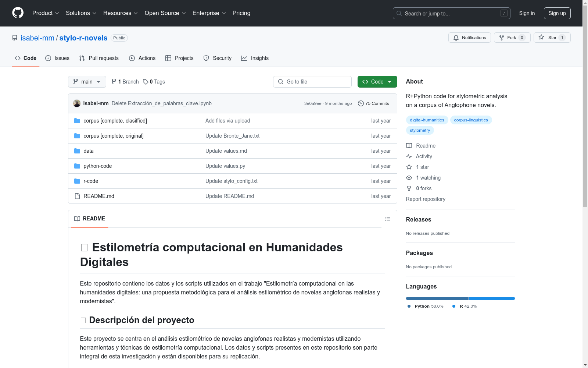Click the book icon next to Readme link
Image resolution: width=588 pixels, height=368 pixels.
pyautogui.click(x=409, y=146)
